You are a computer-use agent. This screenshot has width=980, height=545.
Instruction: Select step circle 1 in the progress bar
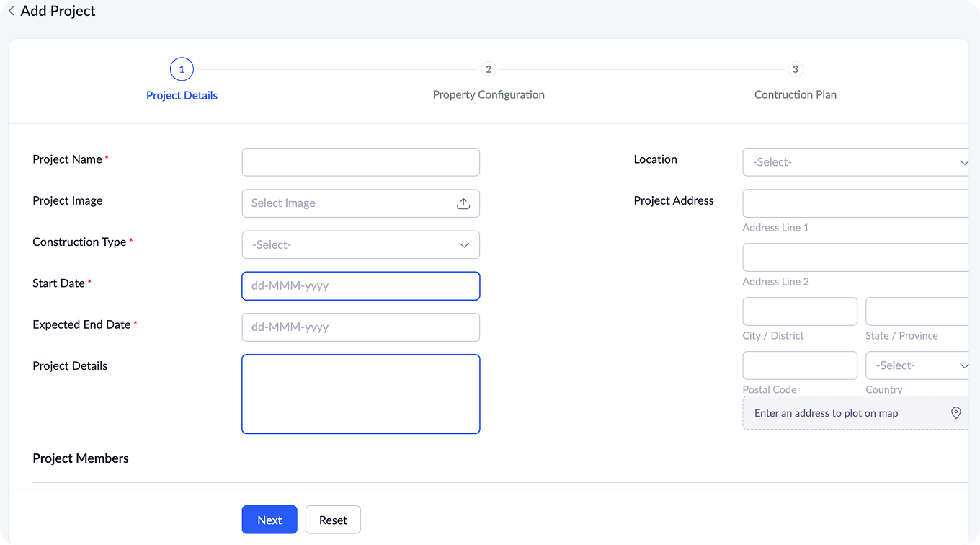(x=182, y=68)
